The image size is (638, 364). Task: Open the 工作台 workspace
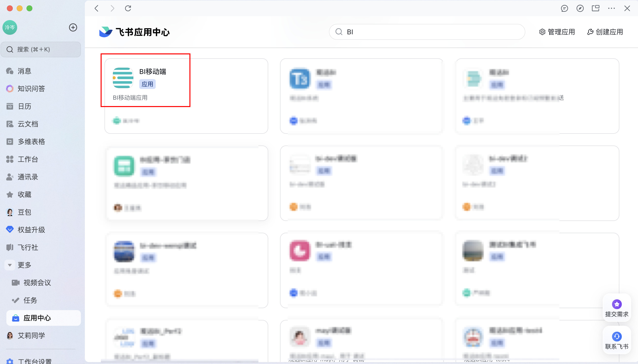[x=27, y=159]
